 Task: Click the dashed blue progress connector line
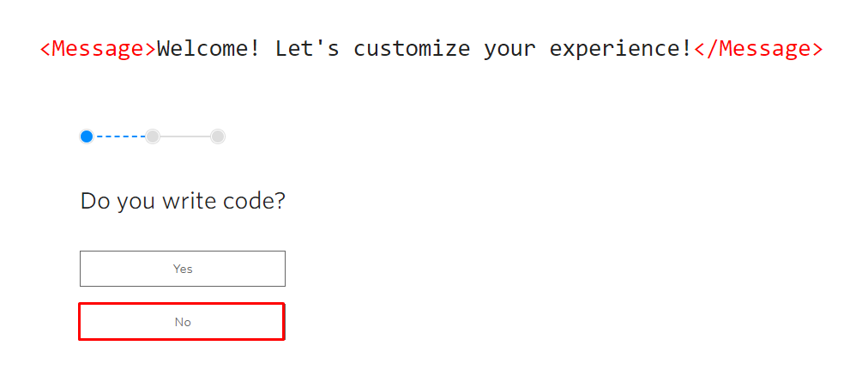119,136
